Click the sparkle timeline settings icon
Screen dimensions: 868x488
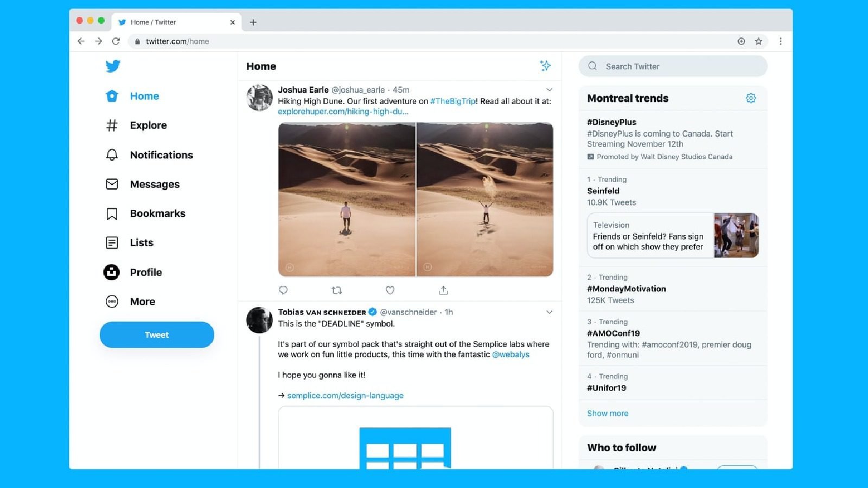[x=546, y=66]
